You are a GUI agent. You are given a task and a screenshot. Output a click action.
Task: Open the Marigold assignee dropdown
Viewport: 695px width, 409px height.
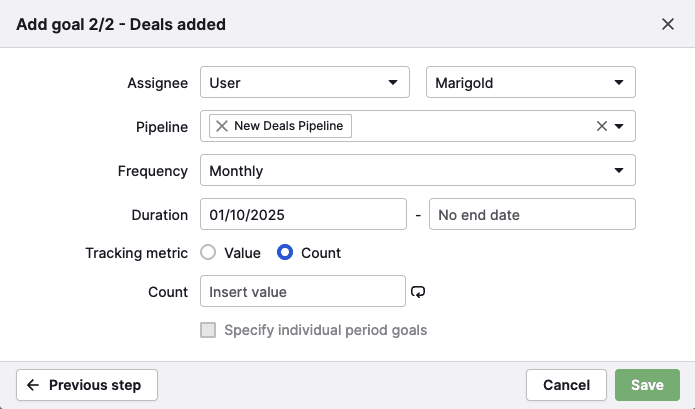pyautogui.click(x=530, y=82)
